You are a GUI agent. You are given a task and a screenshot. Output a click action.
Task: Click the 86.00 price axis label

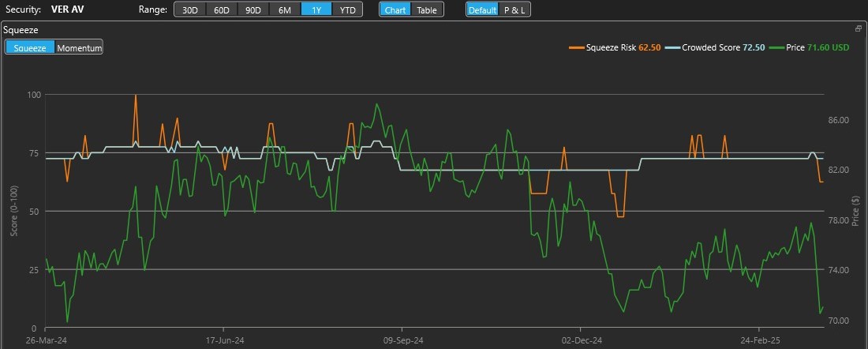point(838,120)
